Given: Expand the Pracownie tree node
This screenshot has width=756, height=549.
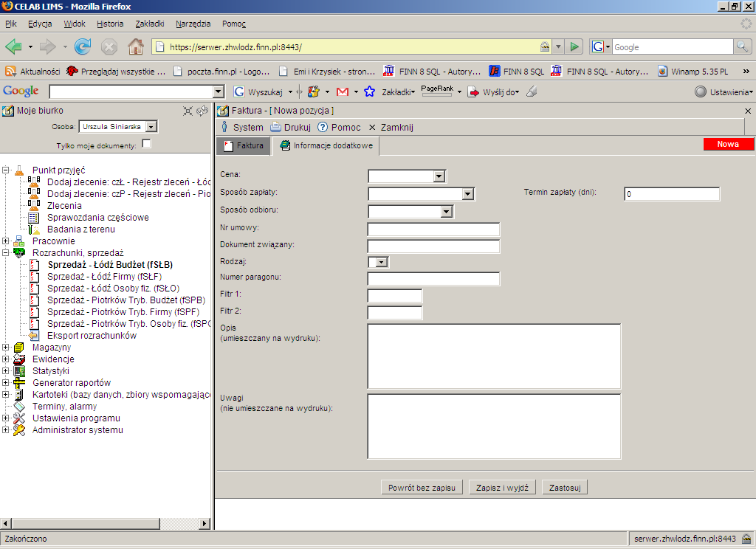Looking at the screenshot, I should tap(5, 241).
